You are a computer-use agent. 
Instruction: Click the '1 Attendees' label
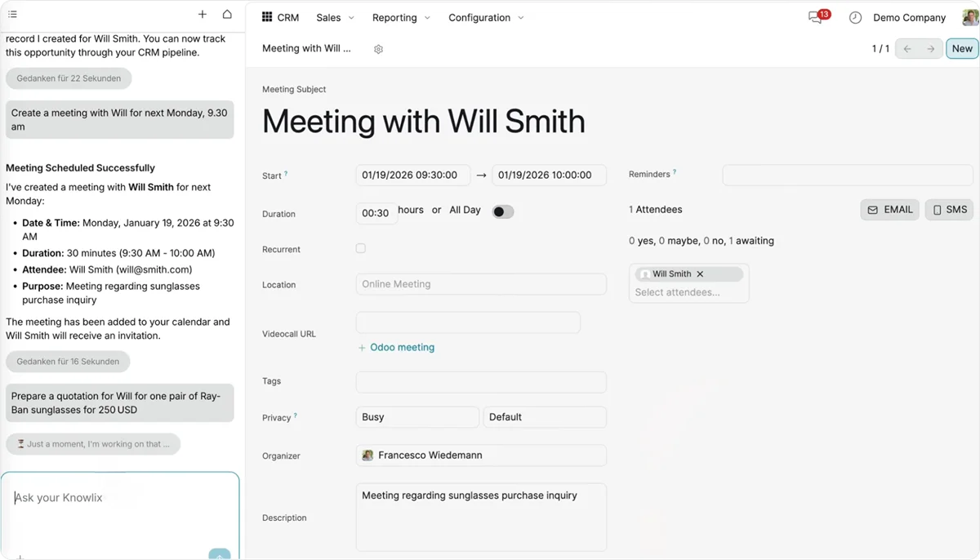point(656,210)
